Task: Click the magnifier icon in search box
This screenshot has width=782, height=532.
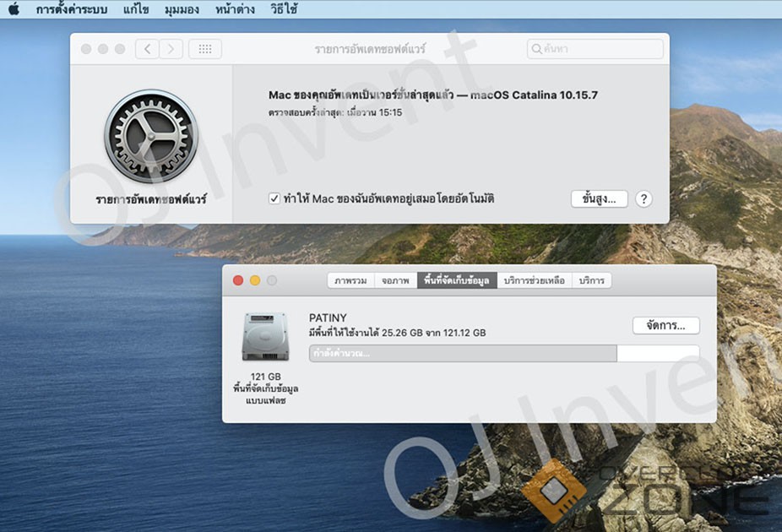Action: pyautogui.click(x=537, y=50)
